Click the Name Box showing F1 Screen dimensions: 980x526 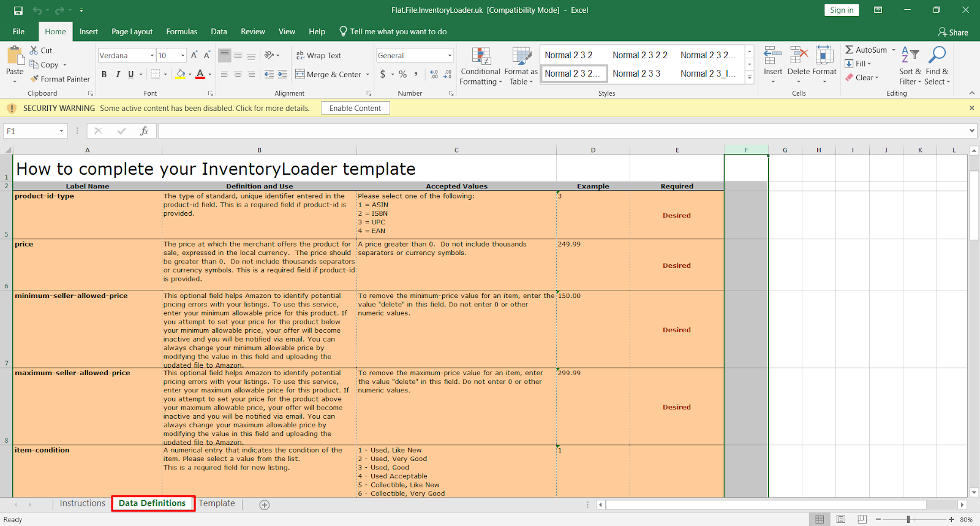point(31,131)
